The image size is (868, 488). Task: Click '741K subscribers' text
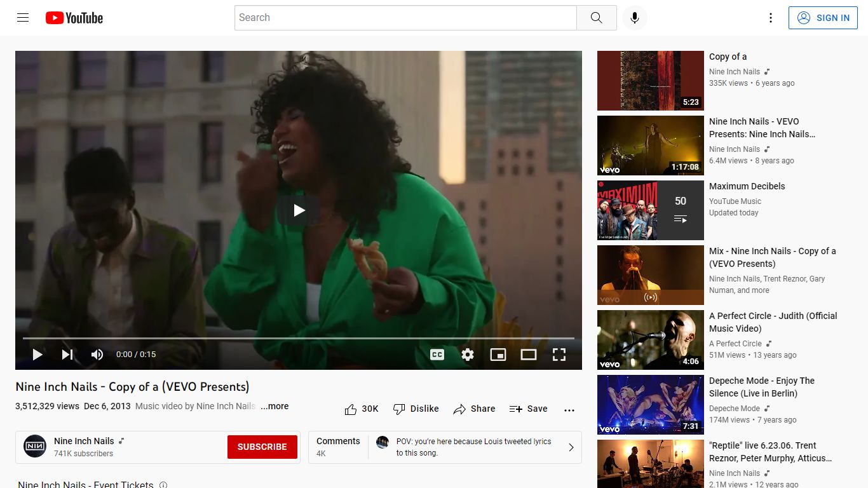point(83,454)
